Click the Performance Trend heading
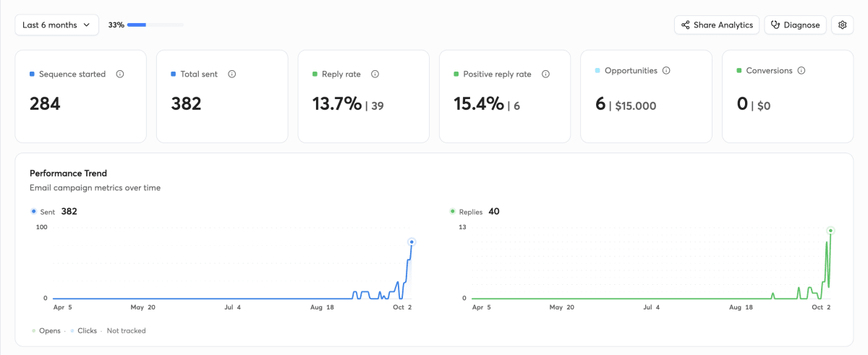This screenshot has width=868, height=355. pos(68,174)
